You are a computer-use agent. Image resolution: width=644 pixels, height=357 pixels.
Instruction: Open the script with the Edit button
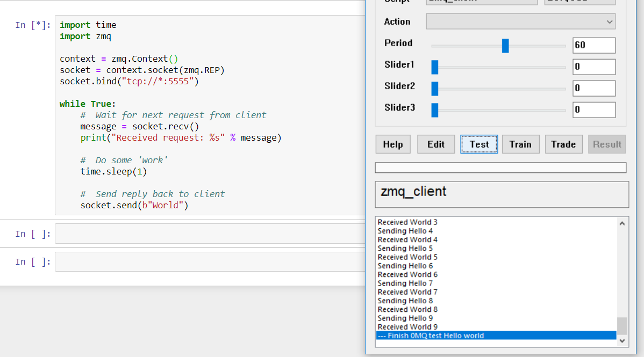(435, 144)
